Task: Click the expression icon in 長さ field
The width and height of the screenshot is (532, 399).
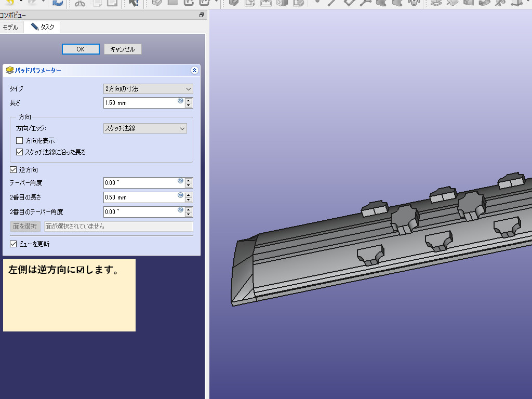Action: click(x=180, y=101)
